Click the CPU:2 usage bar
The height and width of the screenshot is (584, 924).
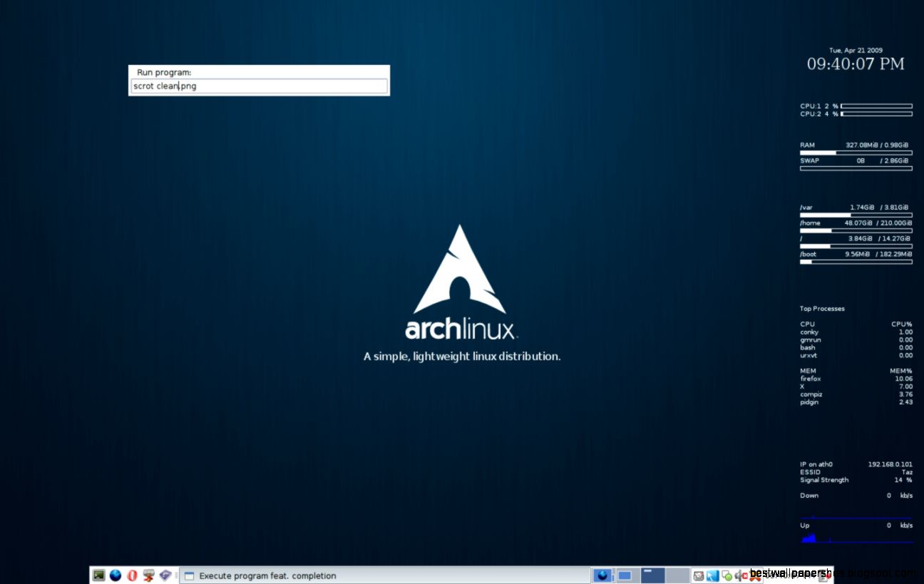tap(876, 114)
